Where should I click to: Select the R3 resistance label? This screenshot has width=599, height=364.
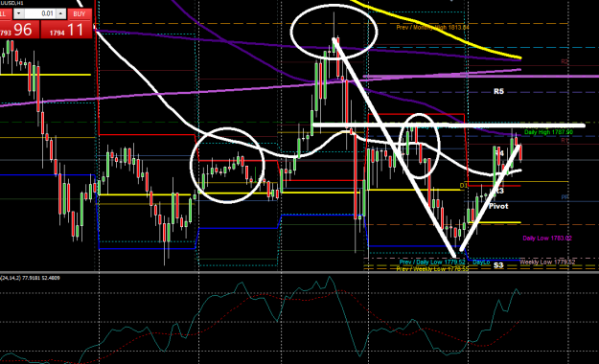coord(499,191)
